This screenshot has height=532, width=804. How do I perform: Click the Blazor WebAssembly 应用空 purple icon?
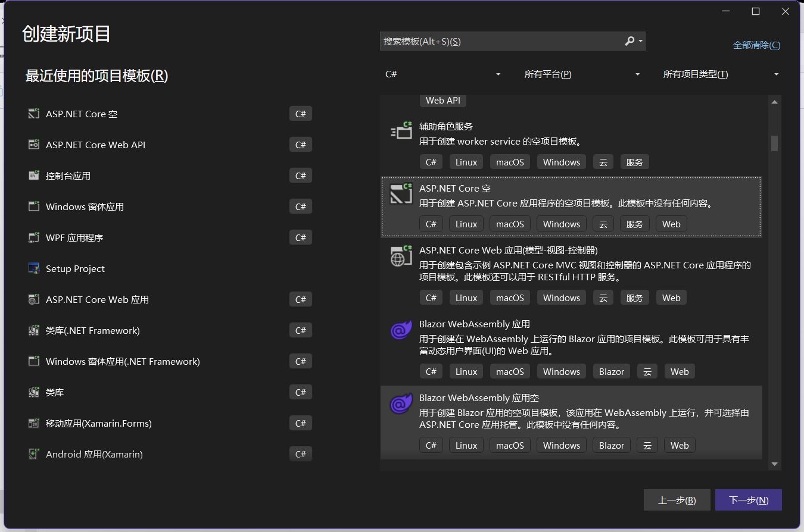point(401,403)
